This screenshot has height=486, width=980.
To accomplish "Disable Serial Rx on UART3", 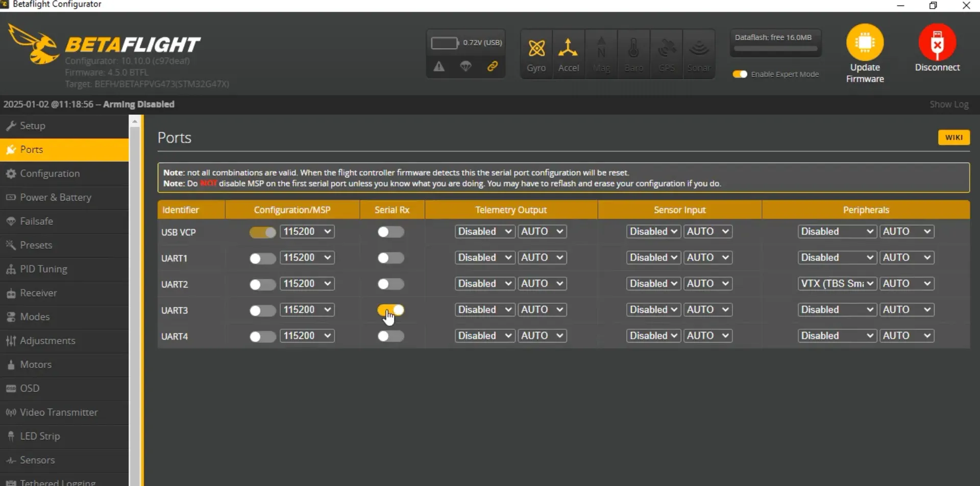I will 390,310.
